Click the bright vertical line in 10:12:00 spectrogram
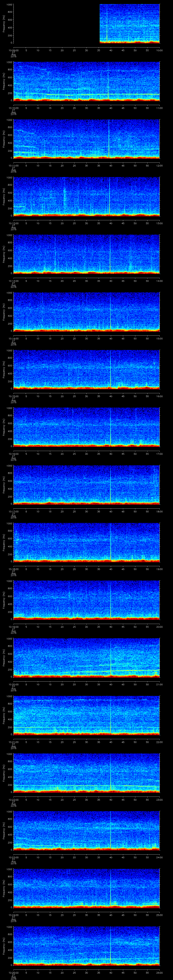This screenshot has height=980, width=173. (x=109, y=196)
